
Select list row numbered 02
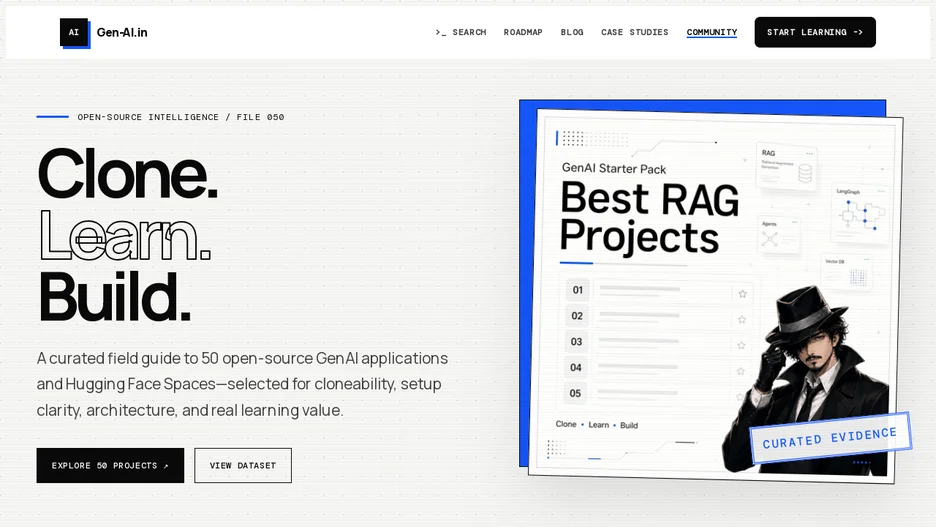coord(658,316)
